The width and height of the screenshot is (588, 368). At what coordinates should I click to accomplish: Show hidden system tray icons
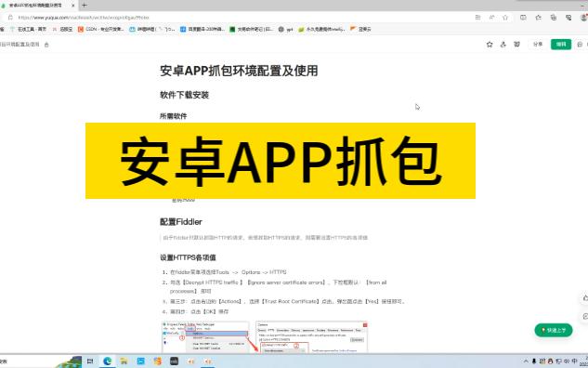tap(526, 361)
